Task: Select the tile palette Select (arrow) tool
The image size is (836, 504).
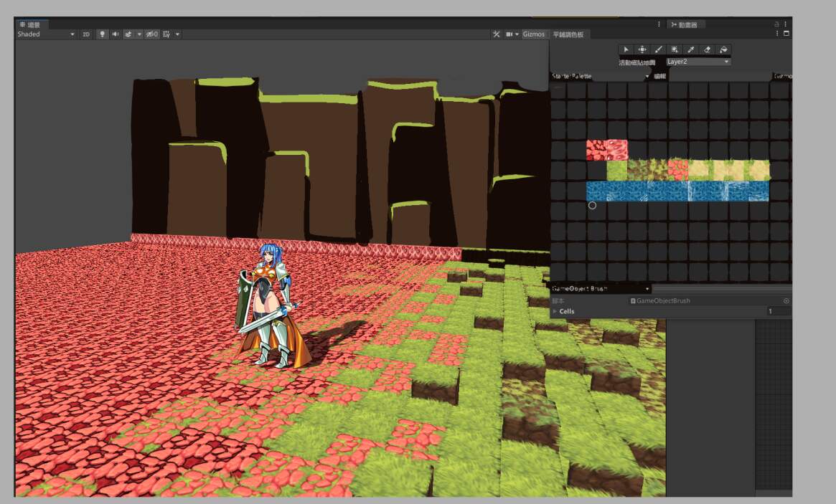Action: point(626,49)
